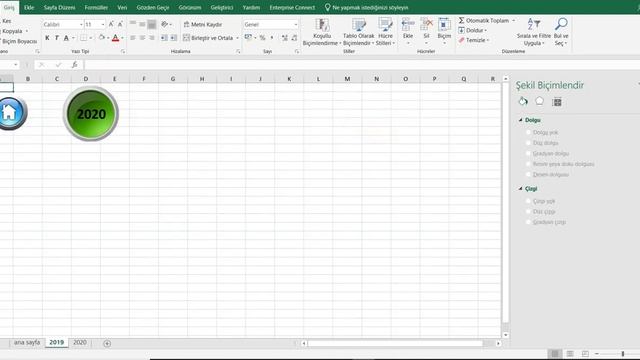The image size is (640, 360).
Task: Collapse the Çizgi section
Action: [520, 189]
